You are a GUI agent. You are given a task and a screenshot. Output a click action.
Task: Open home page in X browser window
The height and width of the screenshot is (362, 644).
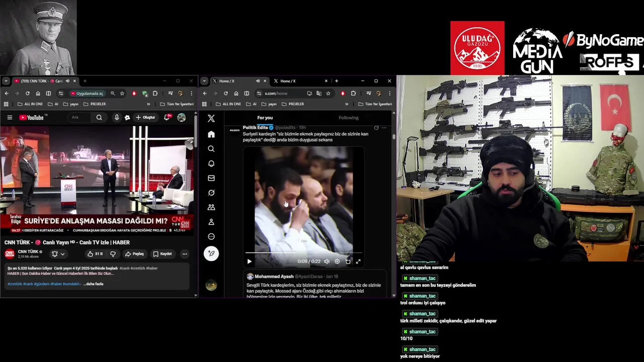(x=236, y=94)
